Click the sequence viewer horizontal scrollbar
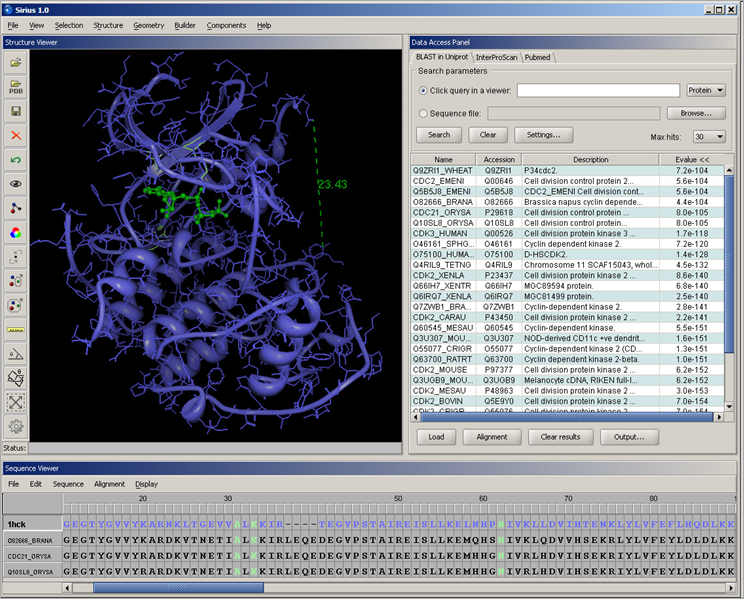744x599 pixels. (178, 588)
